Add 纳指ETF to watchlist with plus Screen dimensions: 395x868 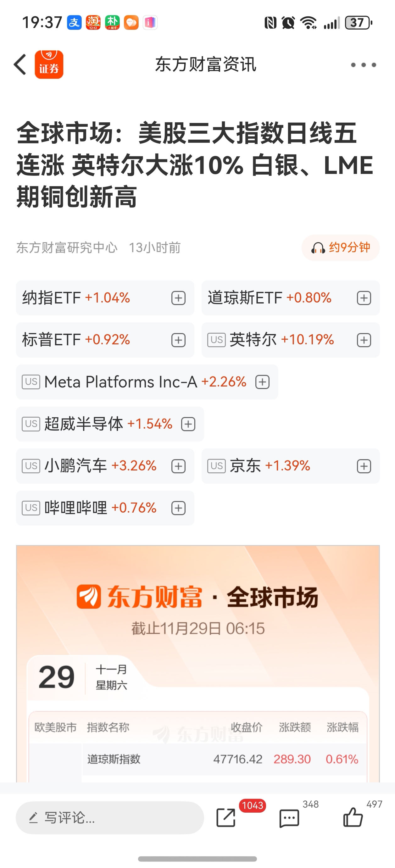pos(178,298)
